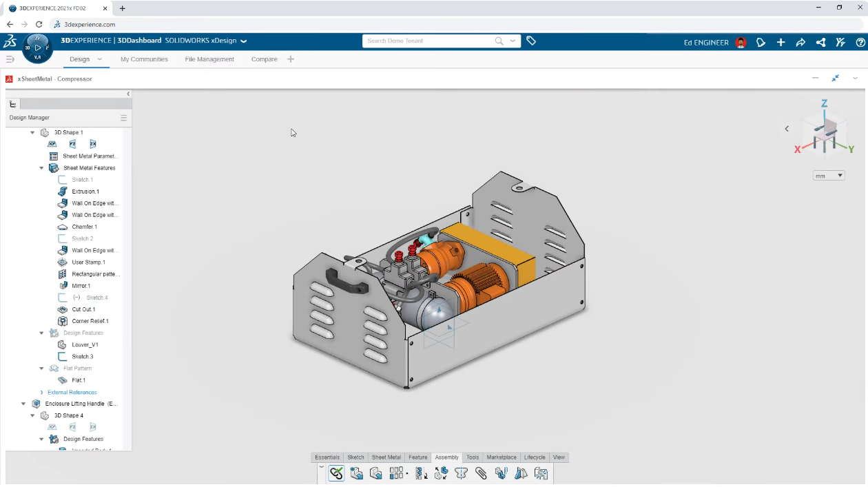This screenshot has height=487, width=868.
Task: Select Sheet Metal Paramet... in the tree
Action: 91,156
